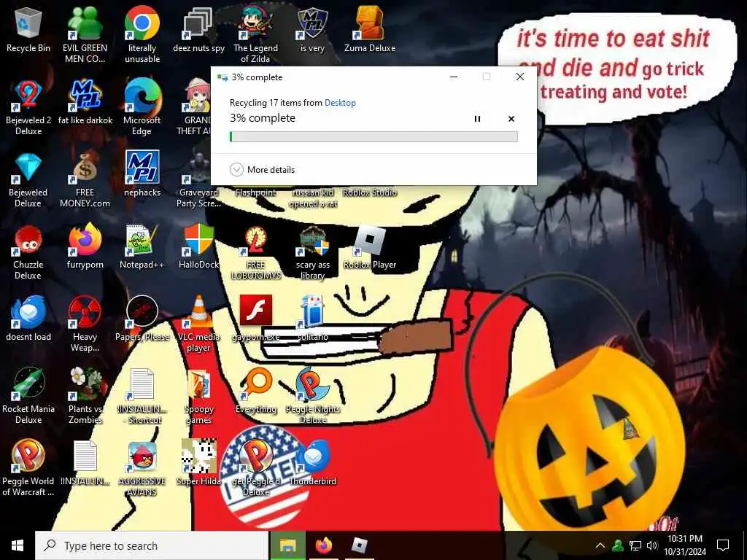Pause the recycling operation

pyautogui.click(x=477, y=119)
